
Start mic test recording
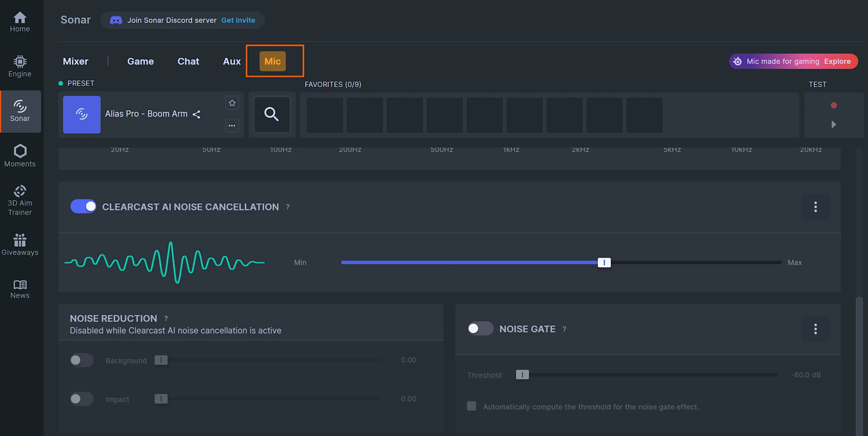pyautogui.click(x=834, y=105)
